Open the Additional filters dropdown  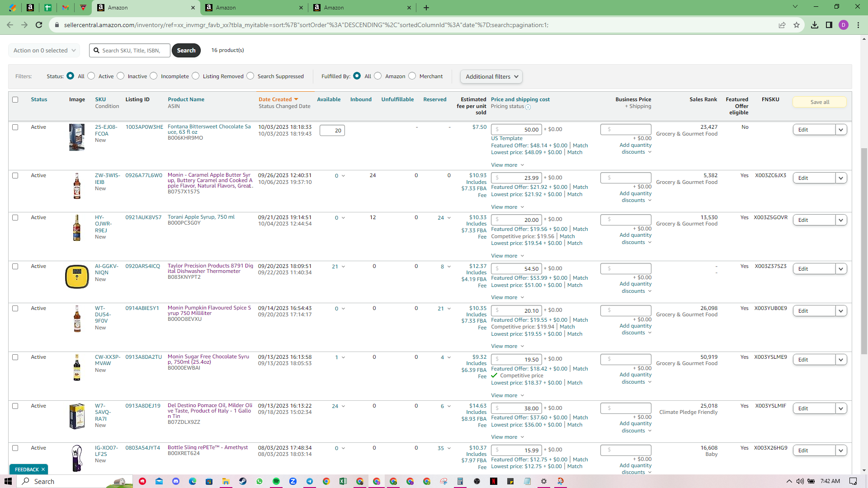[x=491, y=77]
